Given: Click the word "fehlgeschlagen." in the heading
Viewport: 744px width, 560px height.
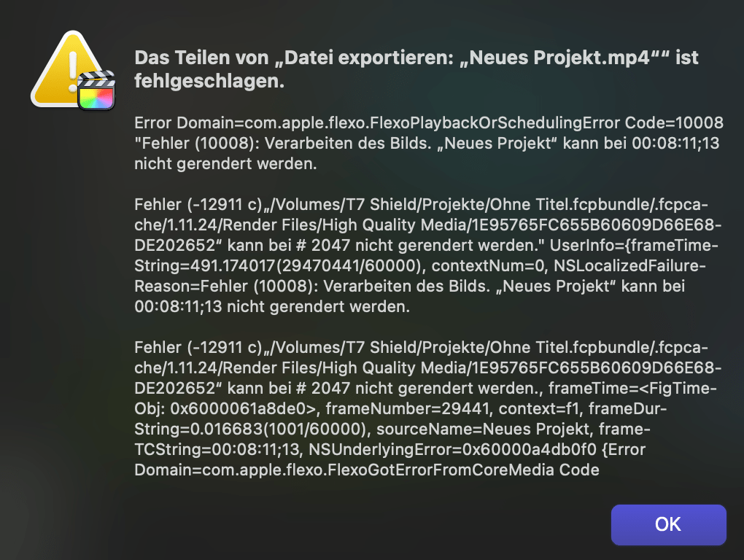Looking at the screenshot, I should point(209,82).
